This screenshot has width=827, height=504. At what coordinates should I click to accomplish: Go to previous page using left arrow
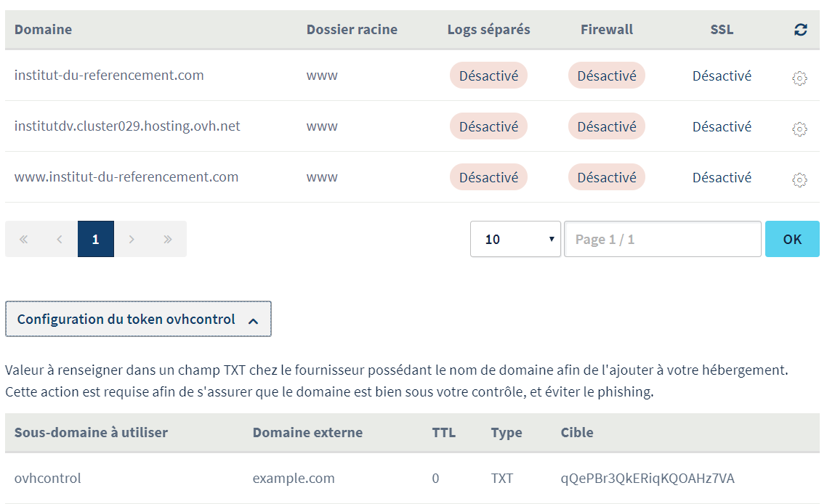(60, 239)
